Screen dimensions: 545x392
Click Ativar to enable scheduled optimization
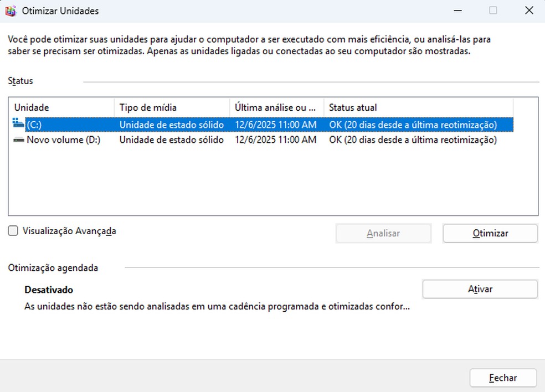click(x=480, y=289)
